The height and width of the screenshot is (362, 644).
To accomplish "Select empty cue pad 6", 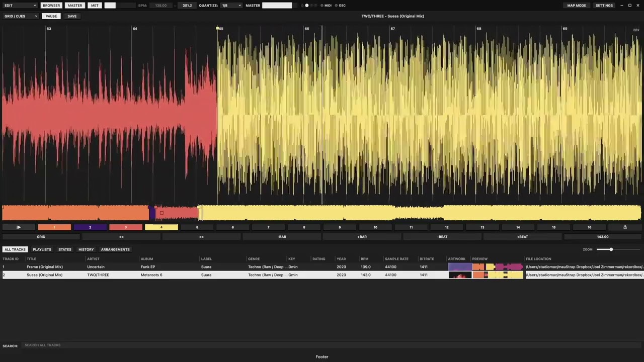I will (x=232, y=227).
